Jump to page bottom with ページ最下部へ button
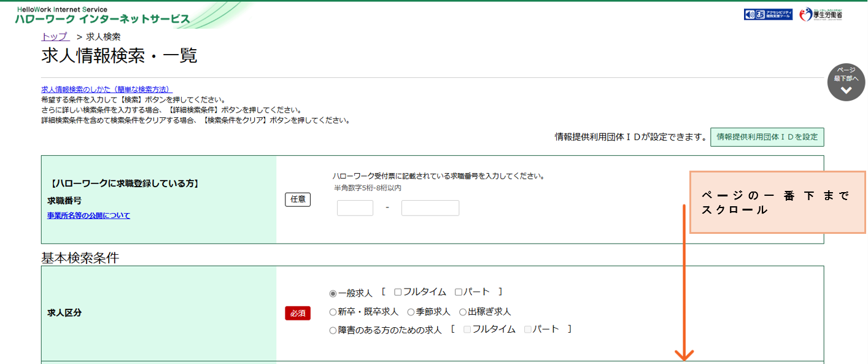The image size is (868, 364). tap(846, 82)
